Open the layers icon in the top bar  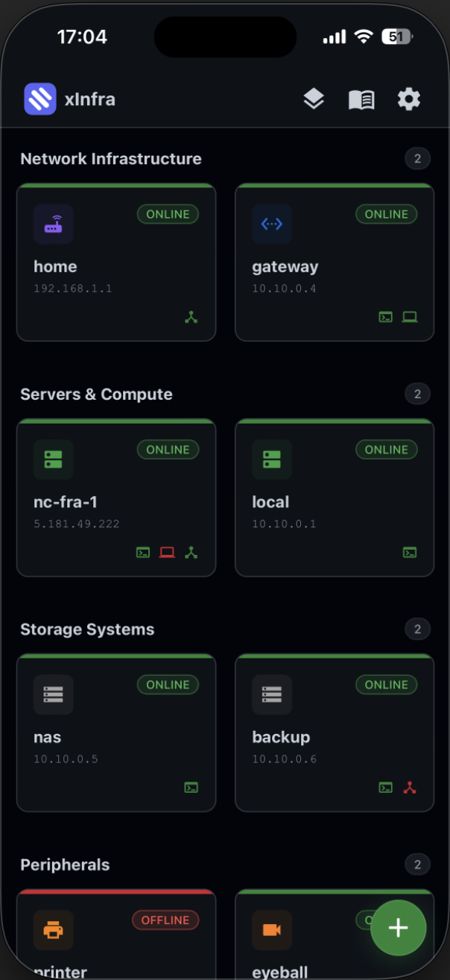click(314, 98)
